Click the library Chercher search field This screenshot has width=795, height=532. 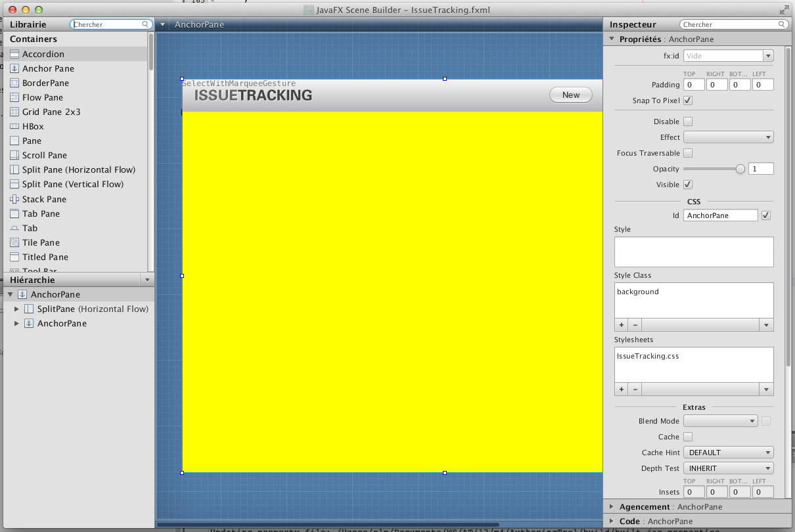[108, 24]
